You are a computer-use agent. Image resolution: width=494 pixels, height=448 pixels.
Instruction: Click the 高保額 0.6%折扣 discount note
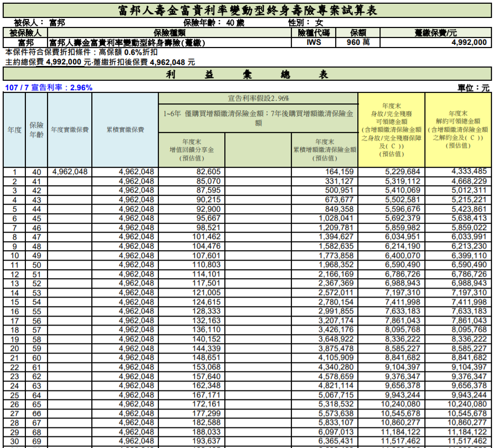pyautogui.click(x=128, y=52)
